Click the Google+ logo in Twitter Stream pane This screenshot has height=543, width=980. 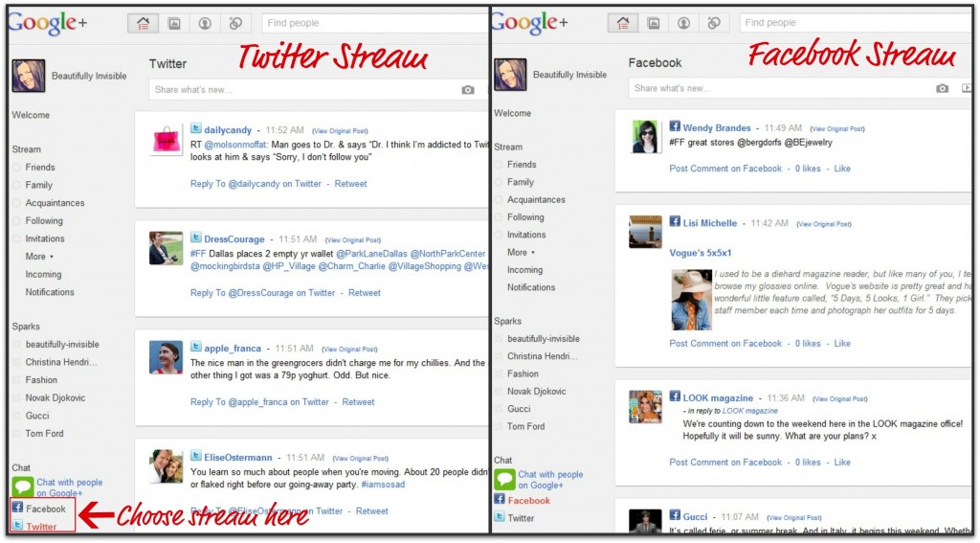tap(48, 24)
